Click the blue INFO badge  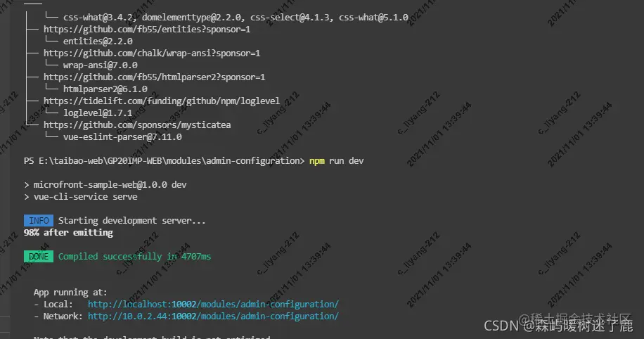[x=39, y=221]
